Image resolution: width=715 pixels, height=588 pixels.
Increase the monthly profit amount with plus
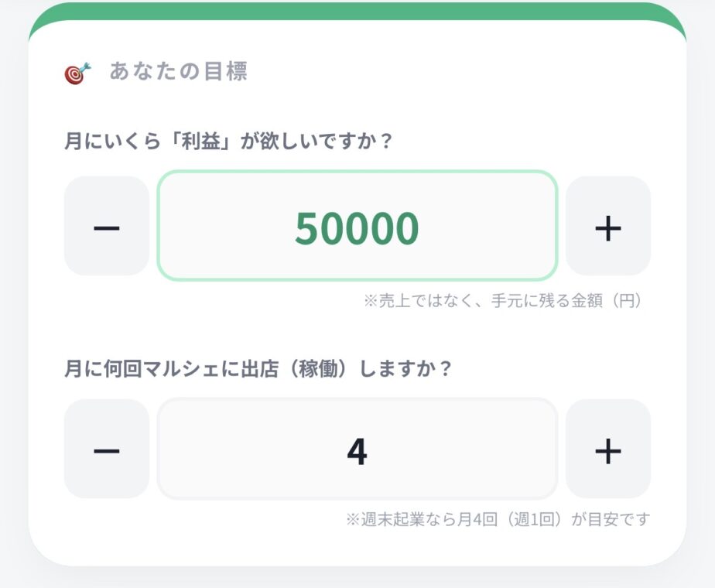pyautogui.click(x=607, y=226)
